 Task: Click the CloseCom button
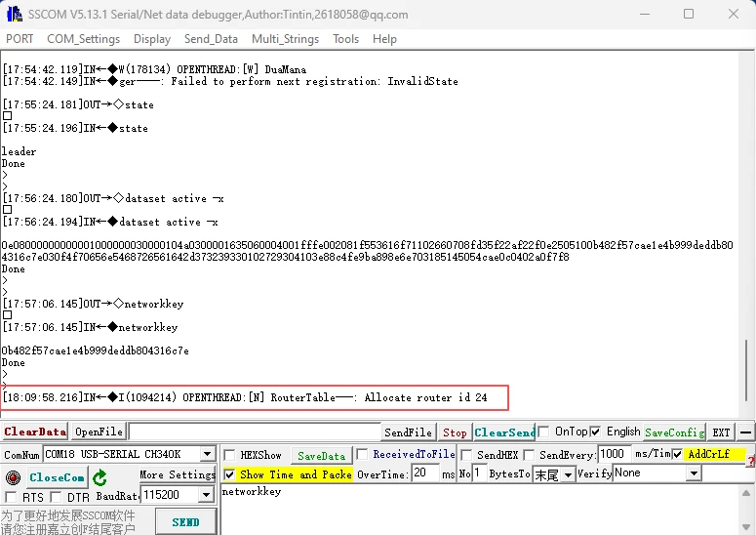(57, 477)
